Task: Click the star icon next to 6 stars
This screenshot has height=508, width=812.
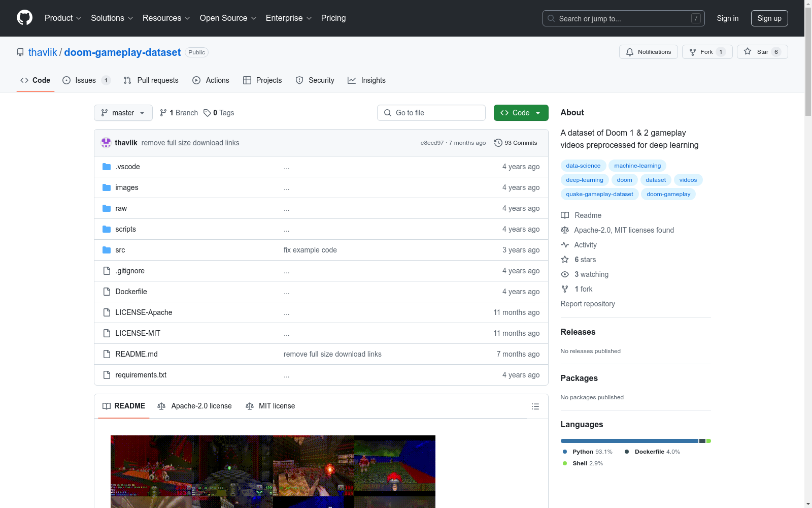Action: [565, 260]
